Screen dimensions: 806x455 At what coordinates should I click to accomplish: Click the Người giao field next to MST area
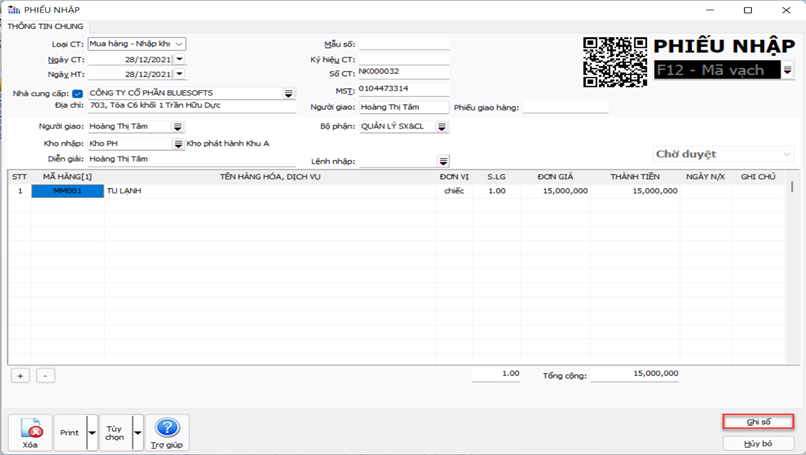coord(404,107)
